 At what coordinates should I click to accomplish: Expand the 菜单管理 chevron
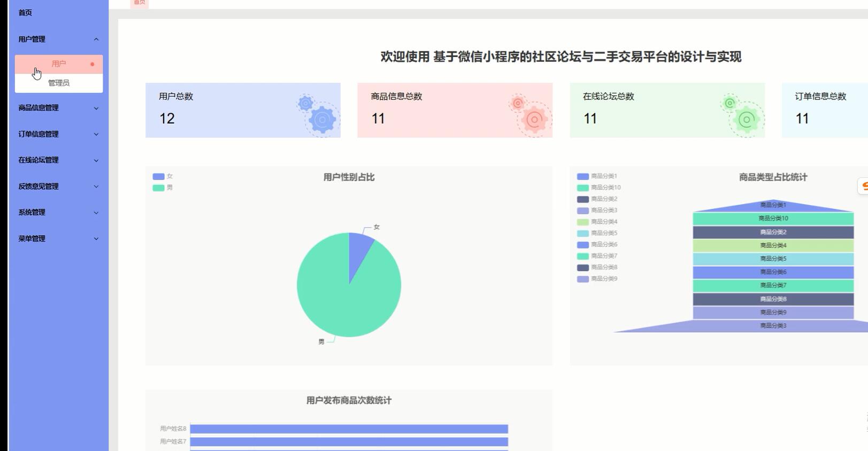(96, 239)
